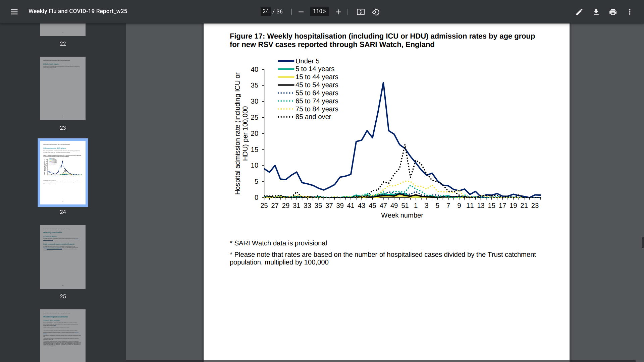Open the annotation pencil tool
The width and height of the screenshot is (644, 362).
tap(579, 12)
